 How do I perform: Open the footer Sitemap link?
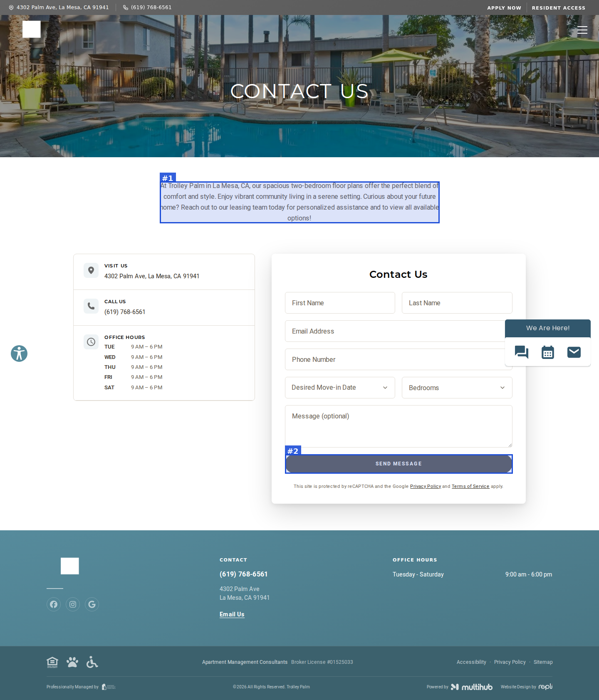pyautogui.click(x=543, y=662)
